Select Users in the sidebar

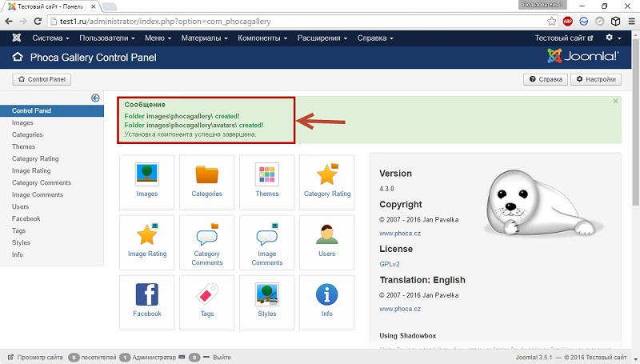20,206
